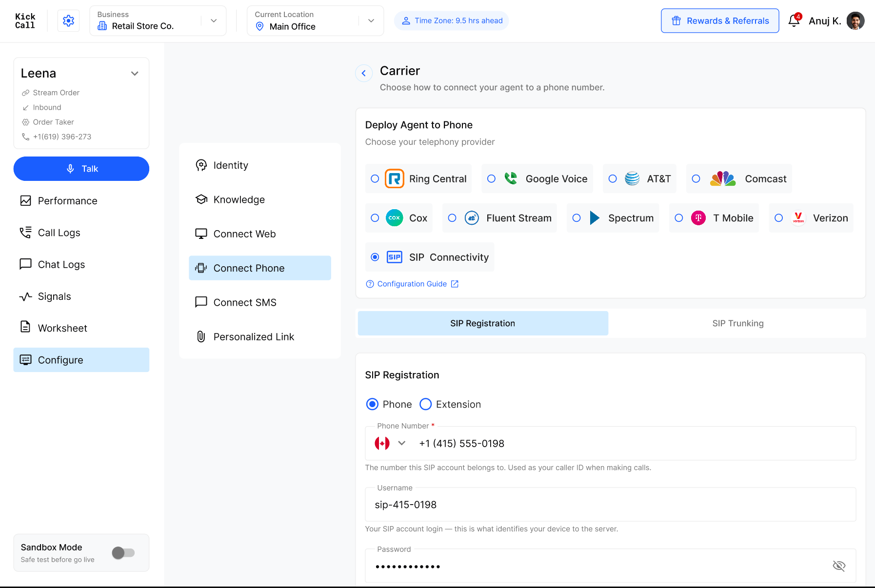
Task: Open the Configuration Guide link
Action: click(412, 284)
